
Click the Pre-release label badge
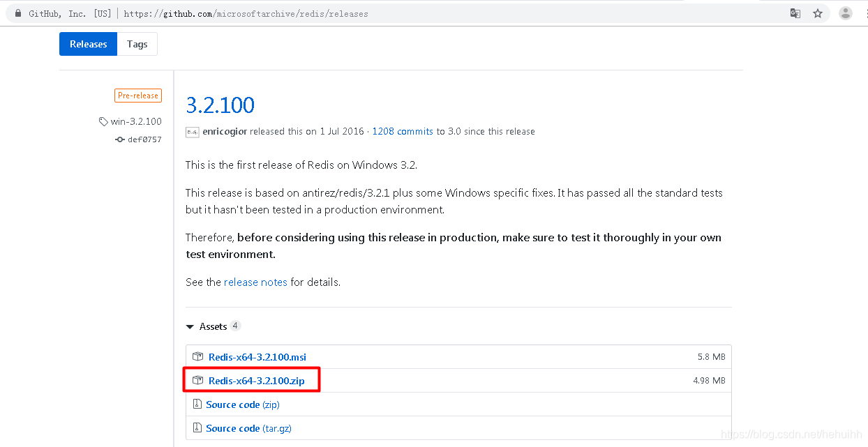[138, 96]
